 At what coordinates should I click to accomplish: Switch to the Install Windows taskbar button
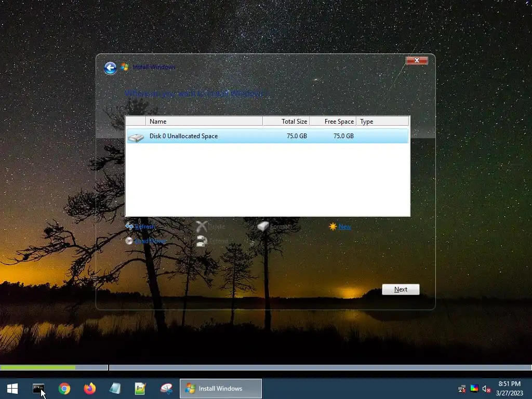pos(220,389)
